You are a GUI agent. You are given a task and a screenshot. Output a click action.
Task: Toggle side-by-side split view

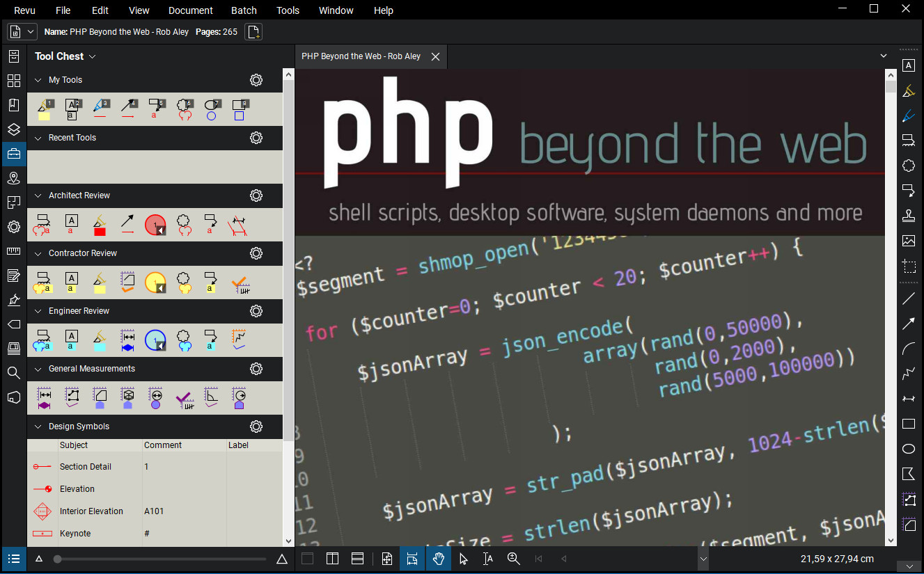[x=332, y=559]
